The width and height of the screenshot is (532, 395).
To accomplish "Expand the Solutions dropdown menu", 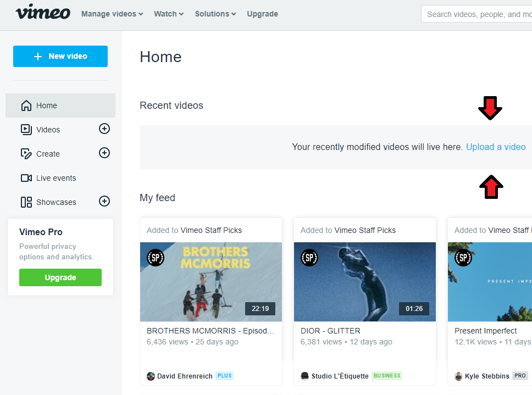I will [215, 14].
